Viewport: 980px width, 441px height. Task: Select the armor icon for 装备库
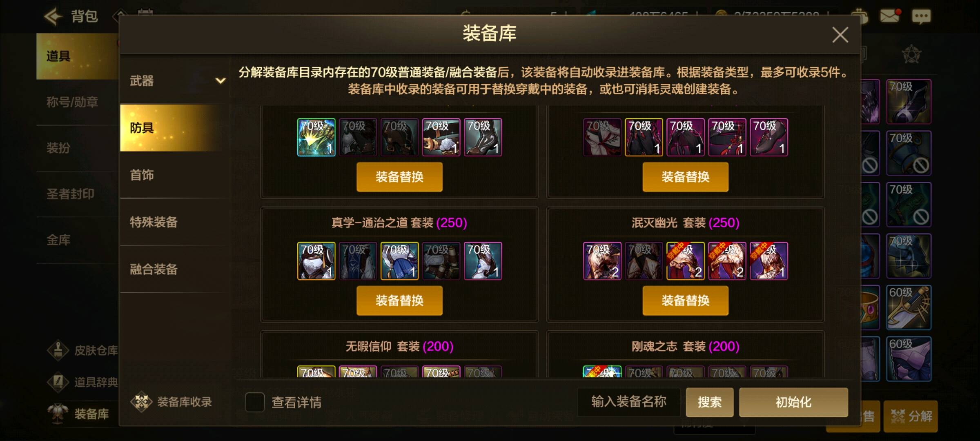point(58,413)
